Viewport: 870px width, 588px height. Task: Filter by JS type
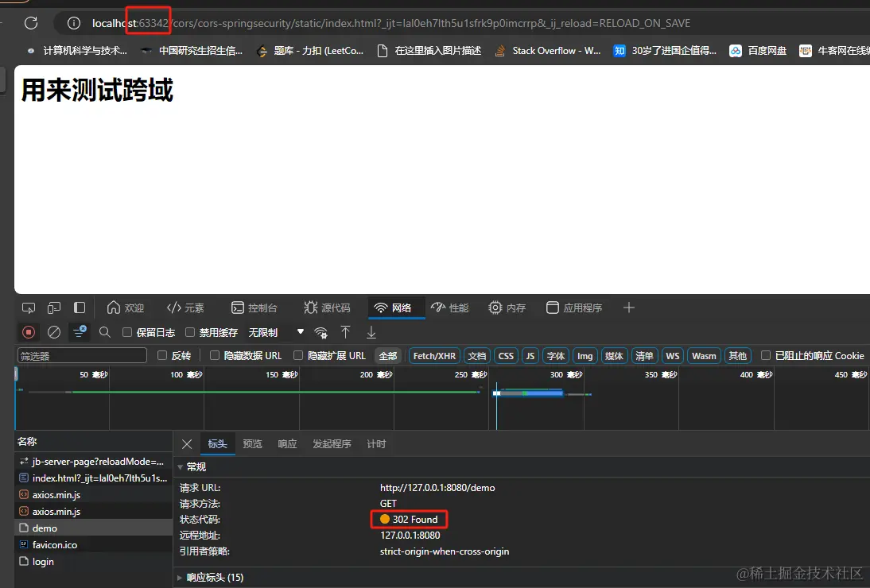pyautogui.click(x=530, y=356)
